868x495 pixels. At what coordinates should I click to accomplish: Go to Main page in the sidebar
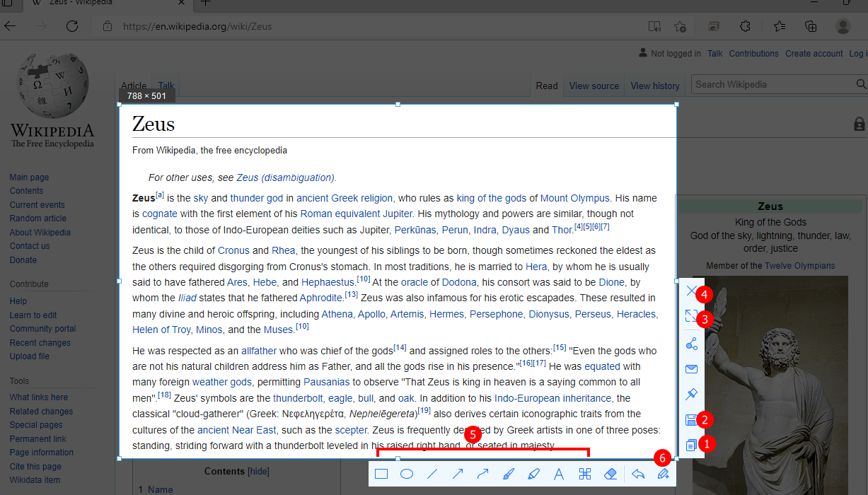pos(29,177)
